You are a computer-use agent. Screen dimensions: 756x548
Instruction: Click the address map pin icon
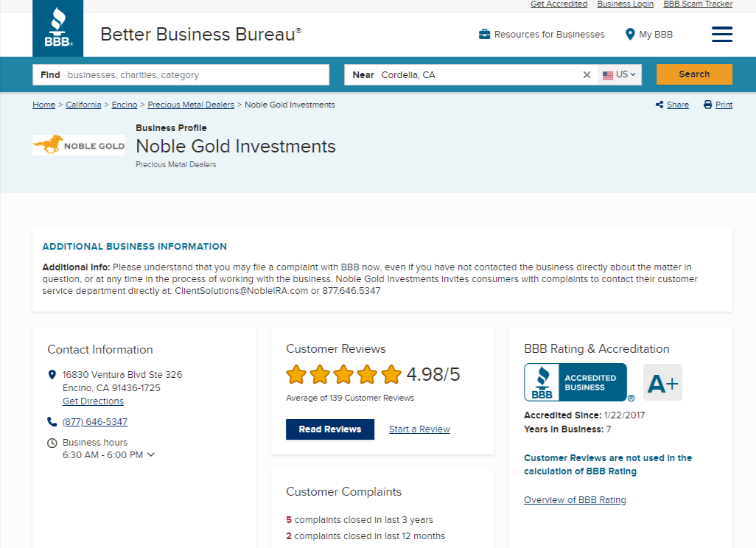(x=52, y=374)
